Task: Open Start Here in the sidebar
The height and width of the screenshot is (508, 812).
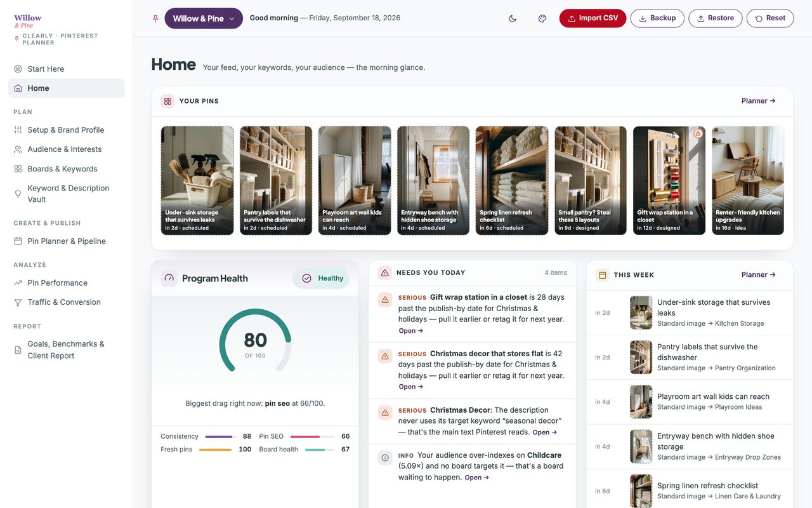Action: coord(66,69)
